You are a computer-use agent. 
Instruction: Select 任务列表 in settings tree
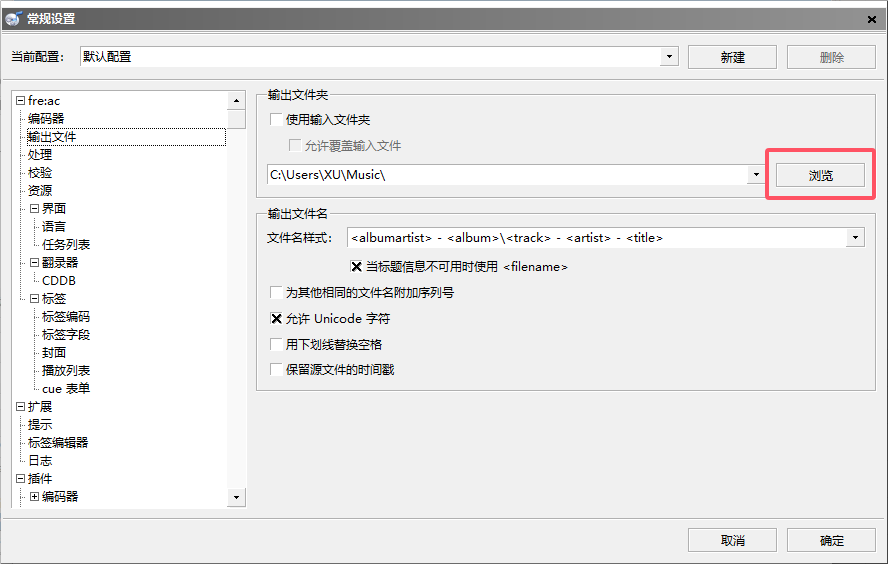pos(66,245)
